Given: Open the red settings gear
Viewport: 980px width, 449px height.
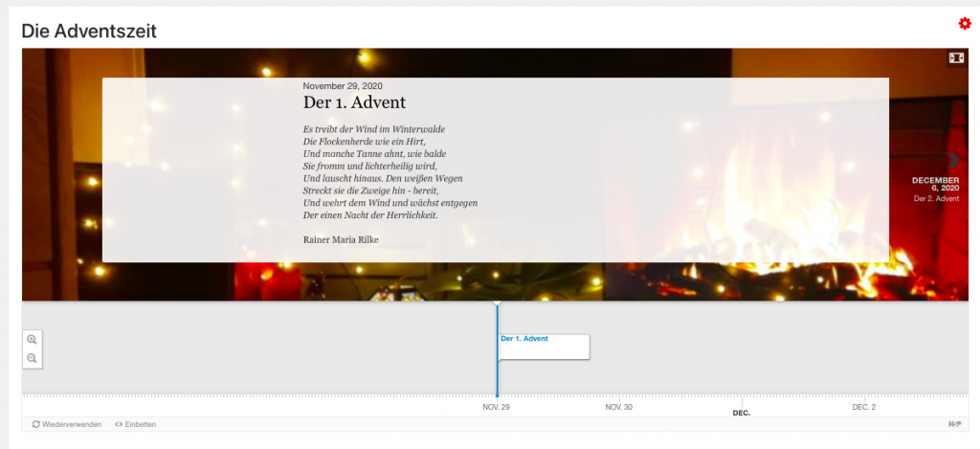Looking at the screenshot, I should (x=965, y=23).
